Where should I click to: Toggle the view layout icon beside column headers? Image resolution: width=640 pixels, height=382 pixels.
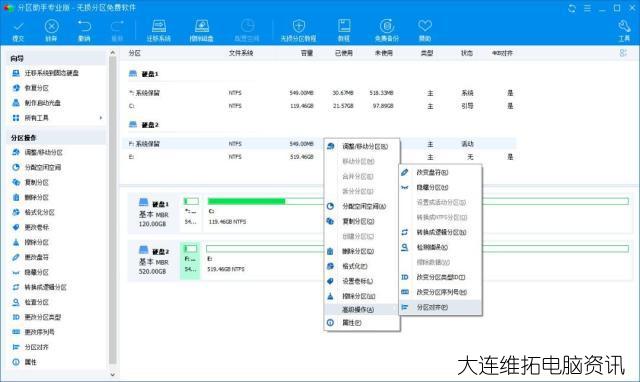pos(623,53)
